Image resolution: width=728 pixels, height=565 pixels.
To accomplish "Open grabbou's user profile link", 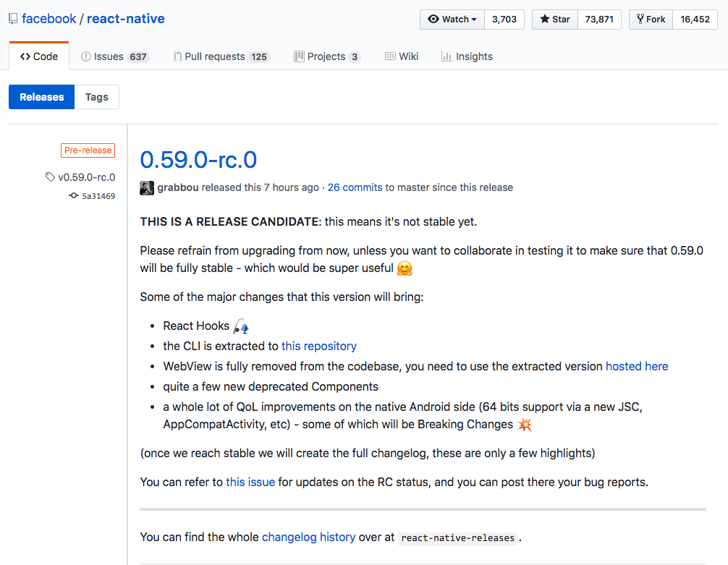I will point(178,187).
